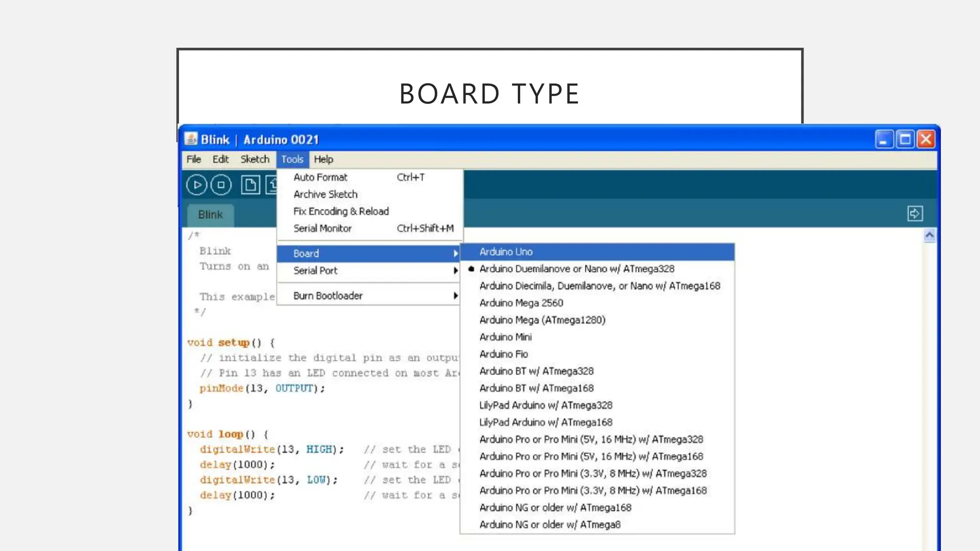
Task: Select the Blink sketch tab
Action: pos(211,215)
